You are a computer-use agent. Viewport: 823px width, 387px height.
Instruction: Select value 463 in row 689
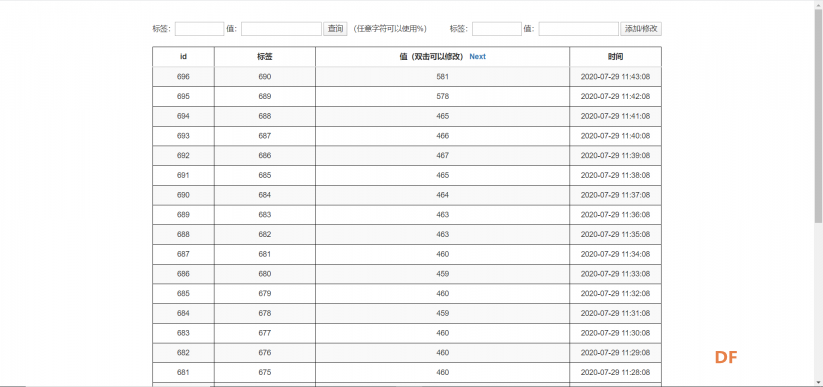[442, 215]
